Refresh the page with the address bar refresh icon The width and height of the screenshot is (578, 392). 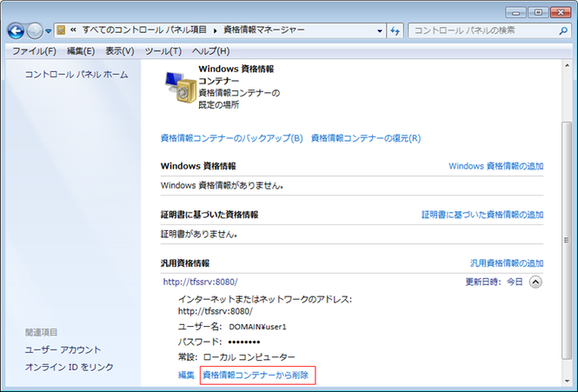tap(395, 31)
